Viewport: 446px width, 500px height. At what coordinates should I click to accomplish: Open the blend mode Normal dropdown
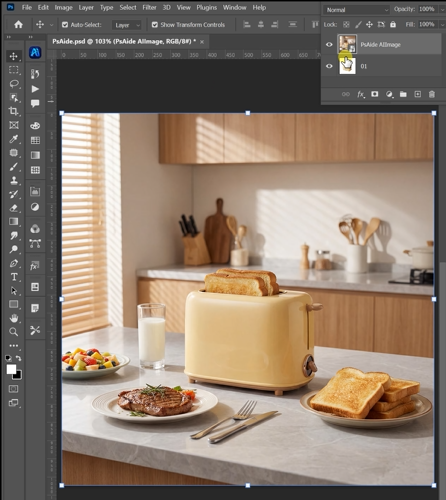click(x=356, y=10)
